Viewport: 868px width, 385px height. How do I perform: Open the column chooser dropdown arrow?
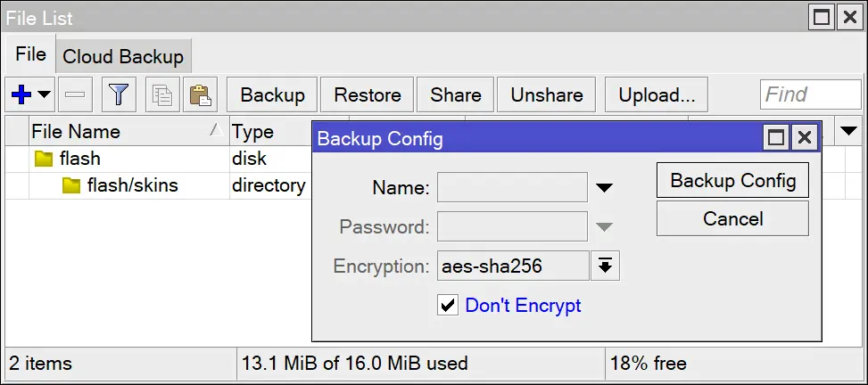tap(848, 131)
